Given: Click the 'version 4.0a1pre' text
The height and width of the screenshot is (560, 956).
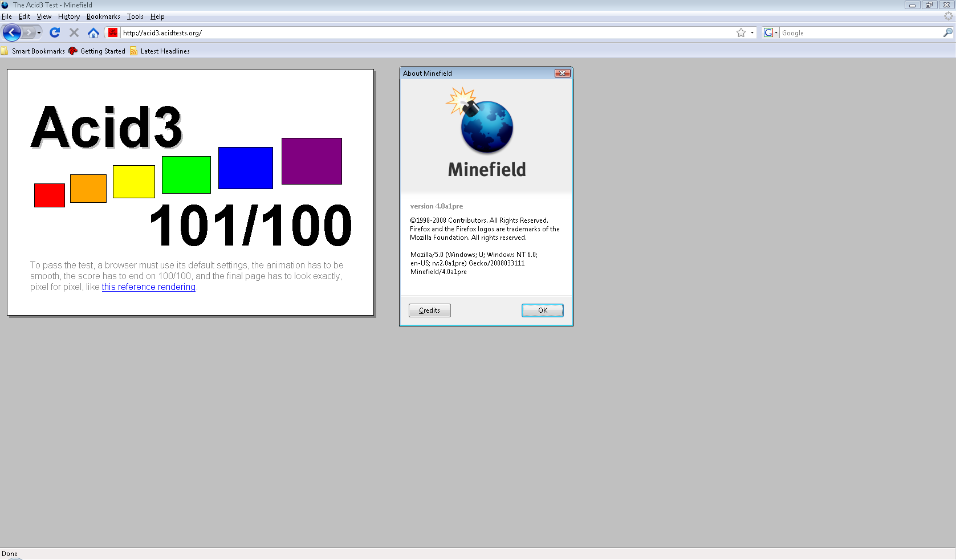Looking at the screenshot, I should pyautogui.click(x=437, y=206).
